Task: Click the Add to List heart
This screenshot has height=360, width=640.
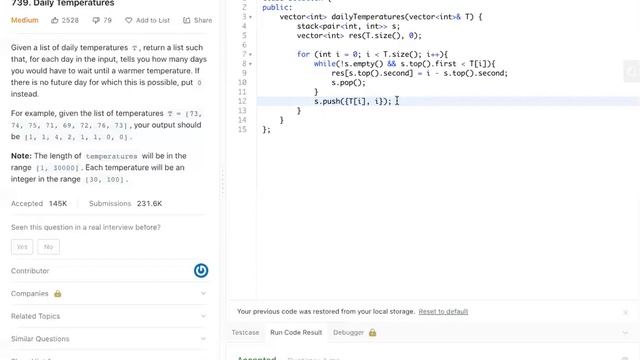Action: tap(129, 20)
